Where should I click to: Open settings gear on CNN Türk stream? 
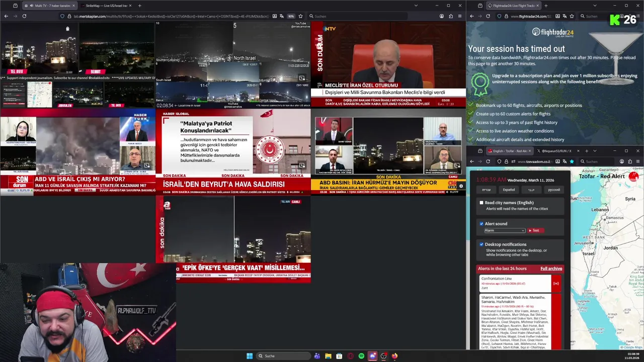point(461,186)
